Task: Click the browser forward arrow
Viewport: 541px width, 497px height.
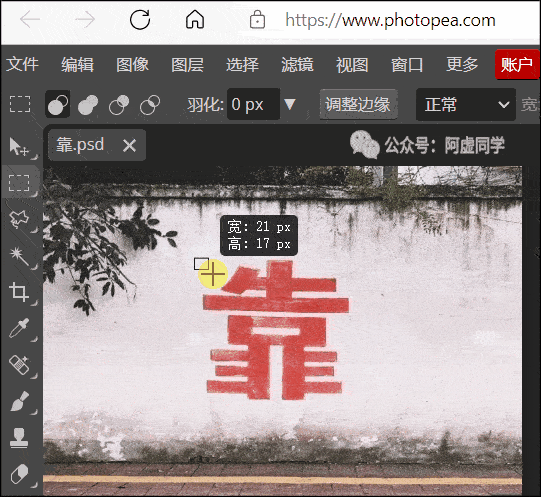Action: pos(85,19)
